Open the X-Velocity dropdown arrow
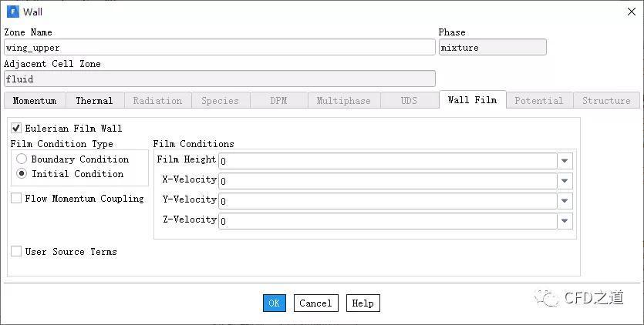Image resolution: width=644 pixels, height=325 pixels. (565, 181)
